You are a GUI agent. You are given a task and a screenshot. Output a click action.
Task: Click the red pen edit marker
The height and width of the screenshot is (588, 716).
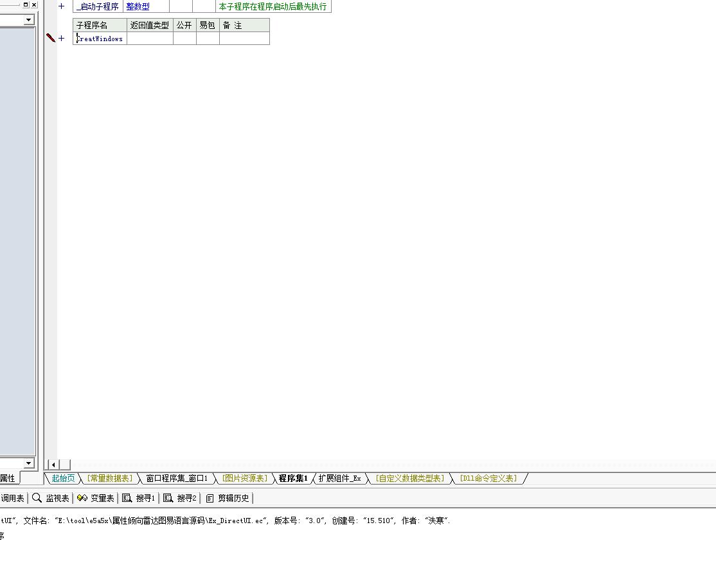pyautogui.click(x=51, y=38)
